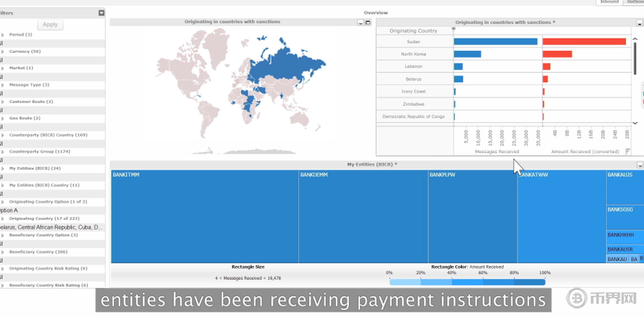Expand the Period (3) filter

click(x=3, y=34)
